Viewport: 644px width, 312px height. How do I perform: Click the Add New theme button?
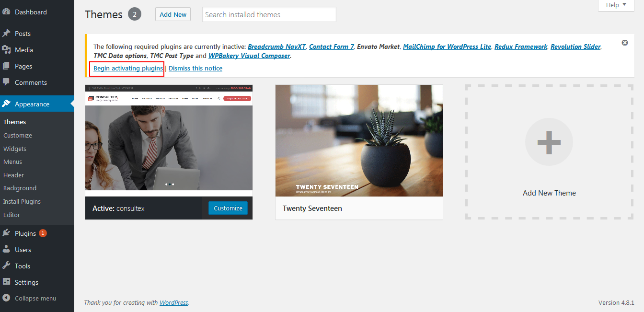click(x=173, y=14)
